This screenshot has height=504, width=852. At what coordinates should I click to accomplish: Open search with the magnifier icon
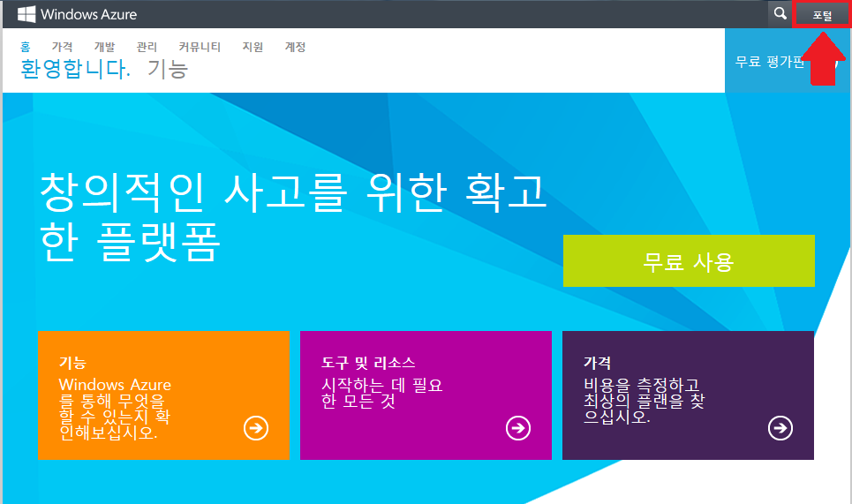point(780,13)
